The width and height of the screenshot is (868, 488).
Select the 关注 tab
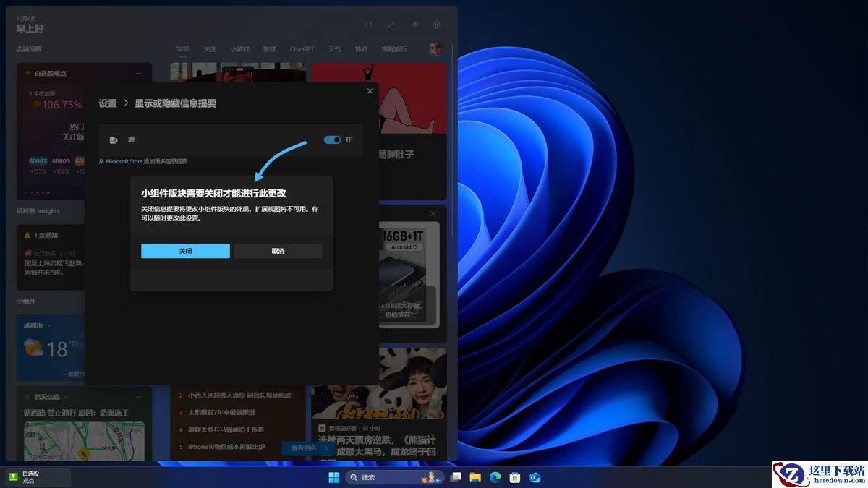click(x=210, y=49)
